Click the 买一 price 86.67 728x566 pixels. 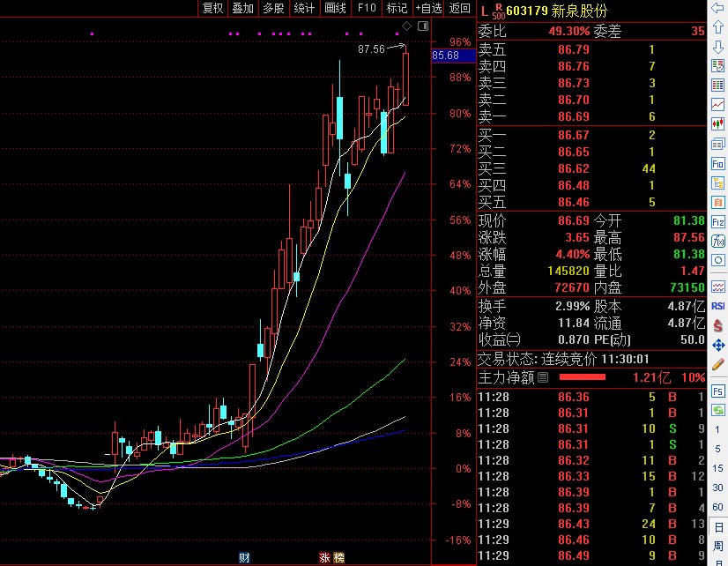pyautogui.click(x=574, y=135)
